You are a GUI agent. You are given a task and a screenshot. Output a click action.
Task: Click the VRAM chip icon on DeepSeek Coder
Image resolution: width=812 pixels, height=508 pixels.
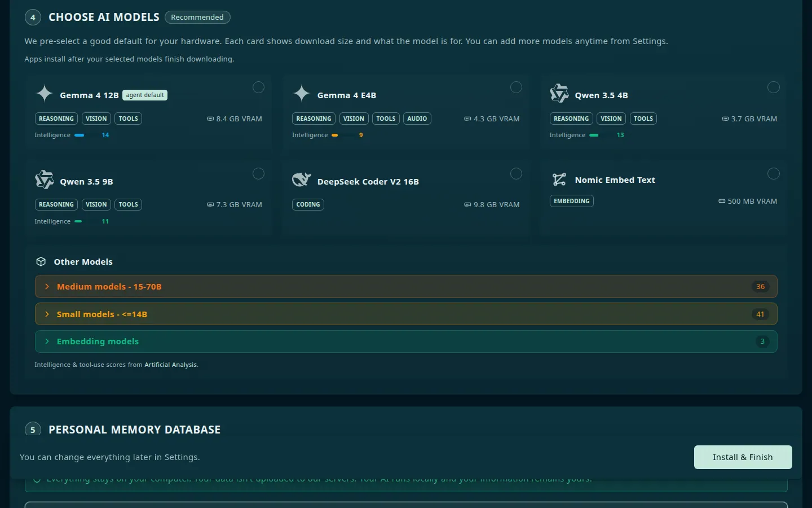click(467, 205)
